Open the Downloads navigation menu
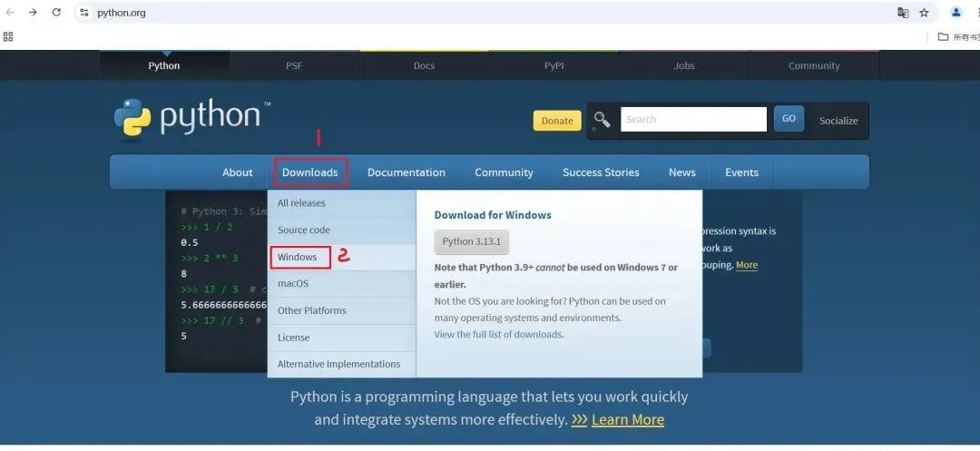This screenshot has height=451, width=980. [310, 172]
